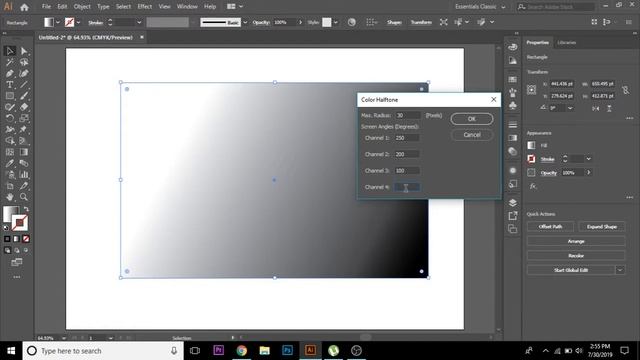Expand the stroke color dropdown in control bar
The height and width of the screenshot is (360, 640).
pos(78,22)
